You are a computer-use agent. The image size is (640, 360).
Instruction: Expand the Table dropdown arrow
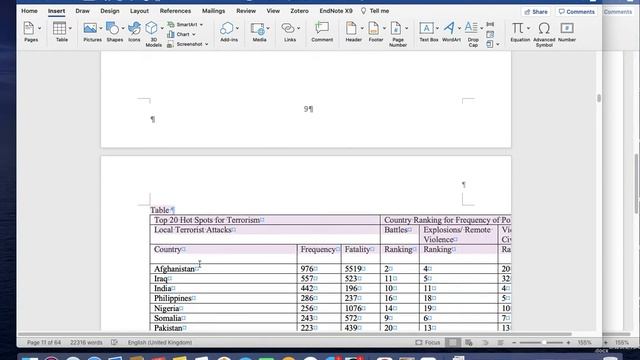coord(70,29)
